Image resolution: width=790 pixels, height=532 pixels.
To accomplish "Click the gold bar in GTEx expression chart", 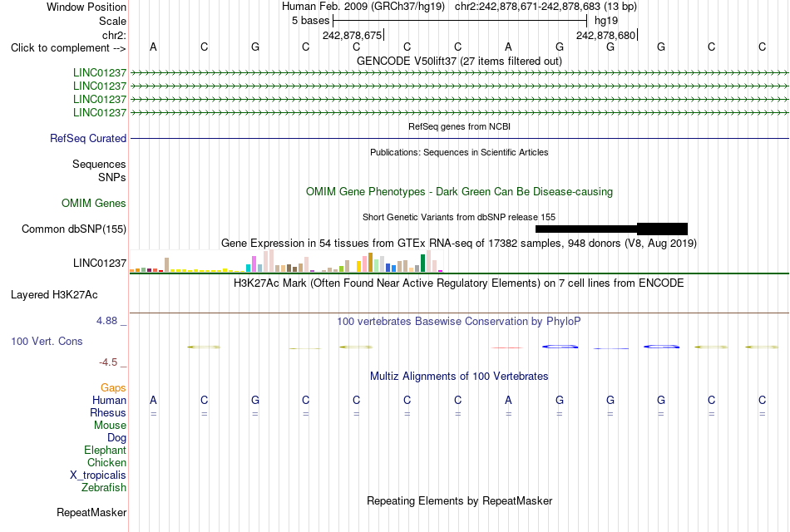I will (x=370, y=262).
